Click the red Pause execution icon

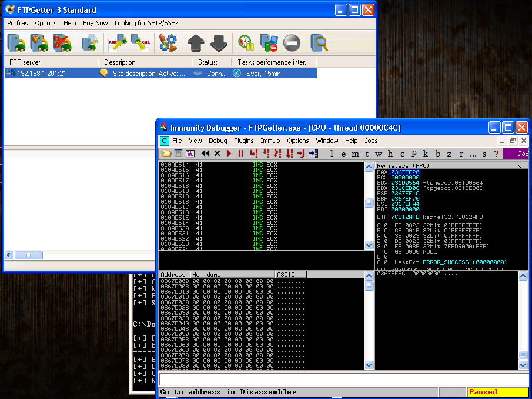240,154
